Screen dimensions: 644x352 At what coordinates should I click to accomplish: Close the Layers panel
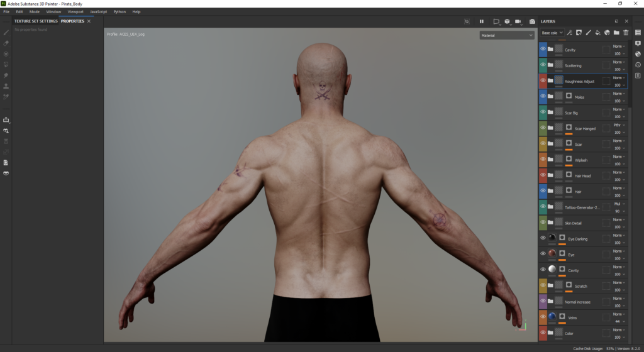coord(626,21)
